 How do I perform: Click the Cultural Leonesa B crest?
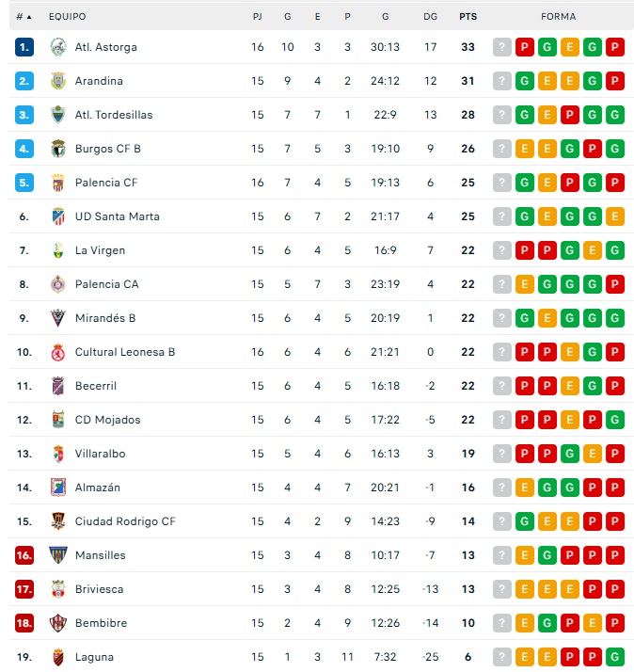[x=57, y=352]
